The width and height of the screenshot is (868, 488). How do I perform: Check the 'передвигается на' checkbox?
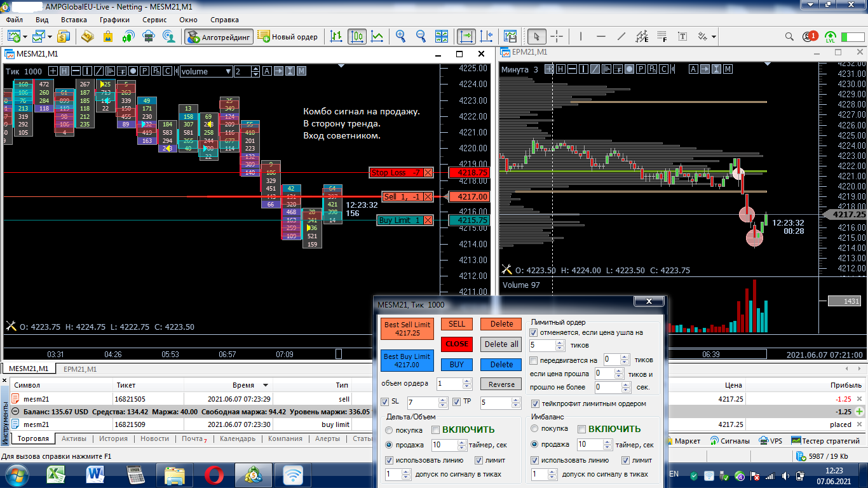pyautogui.click(x=534, y=360)
